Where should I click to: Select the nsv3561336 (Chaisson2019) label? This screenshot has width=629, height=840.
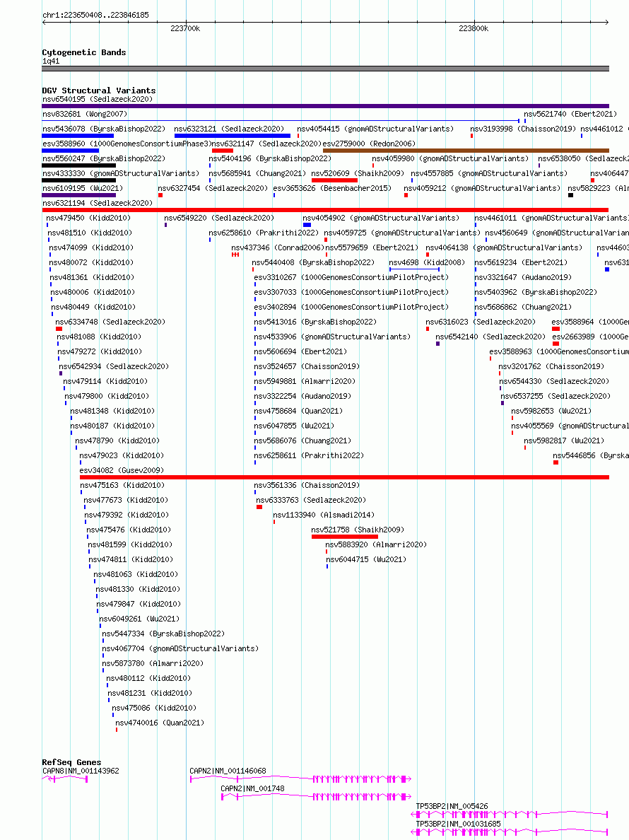tap(307, 485)
